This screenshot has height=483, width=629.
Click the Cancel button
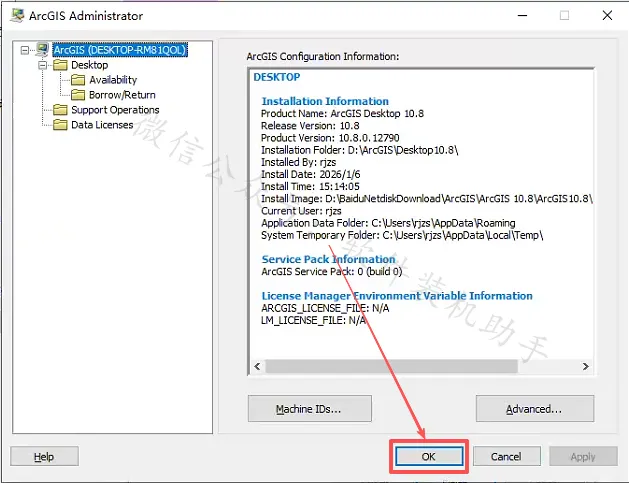tap(506, 457)
